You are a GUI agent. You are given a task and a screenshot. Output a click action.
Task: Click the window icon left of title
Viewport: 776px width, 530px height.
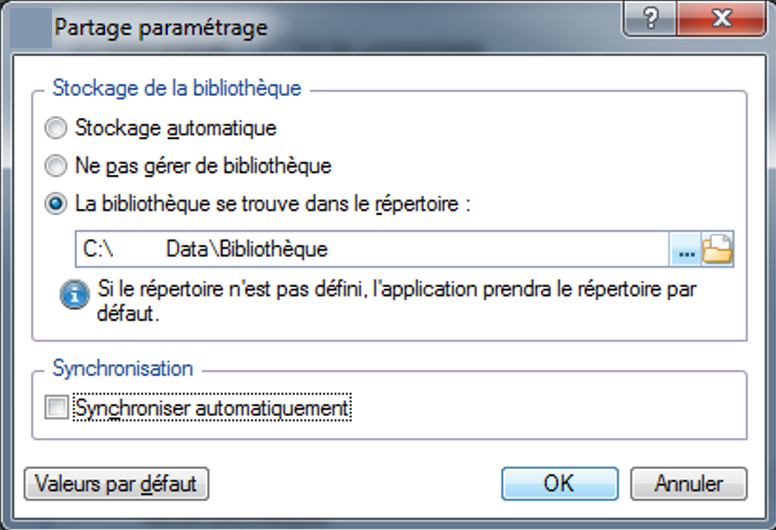tap(31, 28)
